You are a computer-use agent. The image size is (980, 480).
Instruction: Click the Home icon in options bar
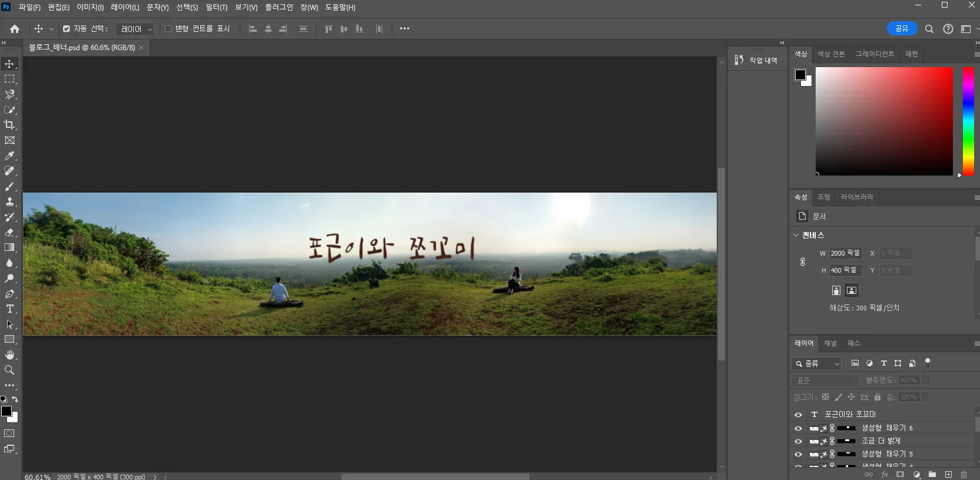[x=15, y=29]
